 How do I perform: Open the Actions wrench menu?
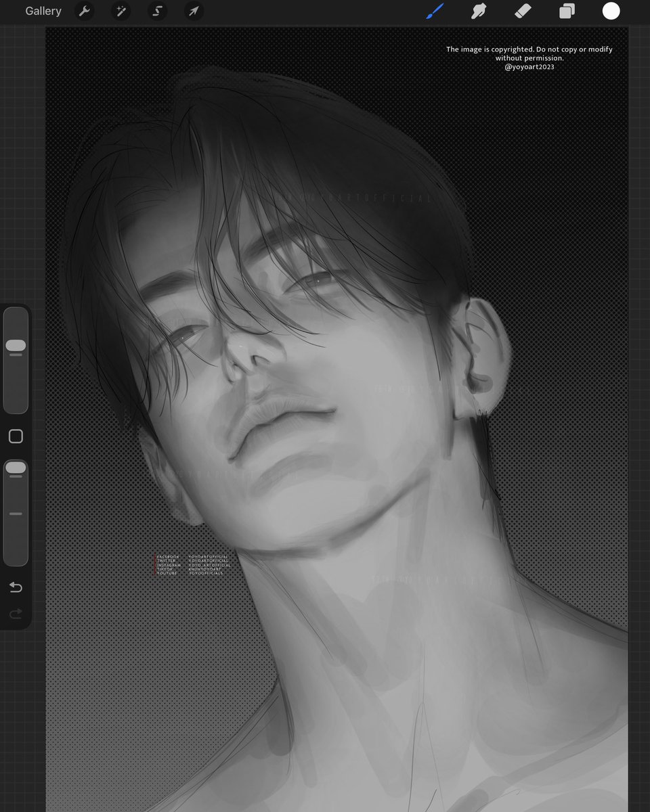coord(85,11)
